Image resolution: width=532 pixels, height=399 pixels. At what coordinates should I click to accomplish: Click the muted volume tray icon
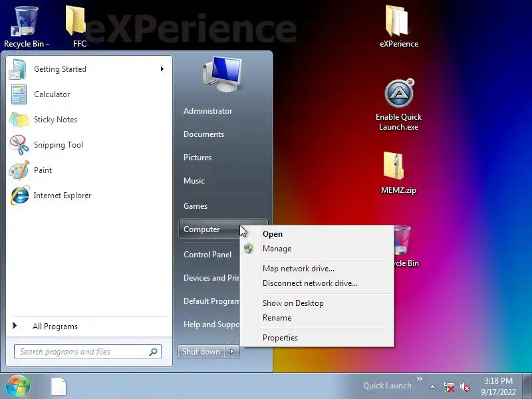465,386
